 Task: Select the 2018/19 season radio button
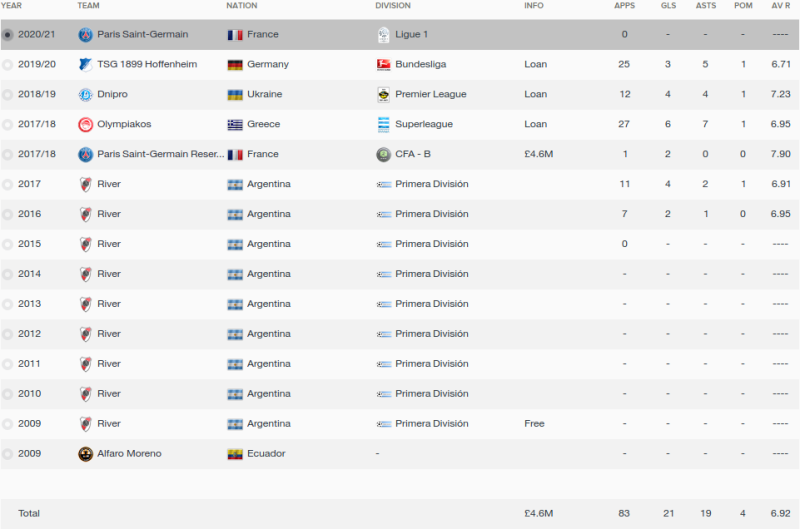[x=7, y=95]
